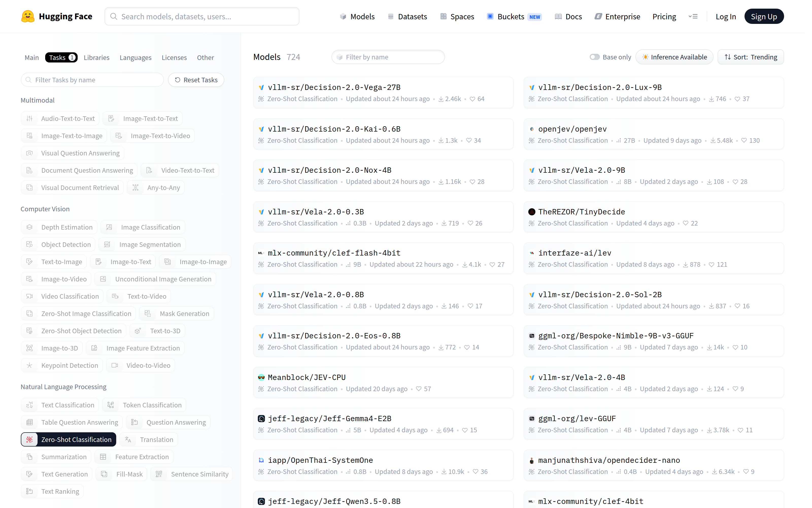Click the Sentence Similarity task icon

tap(159, 474)
